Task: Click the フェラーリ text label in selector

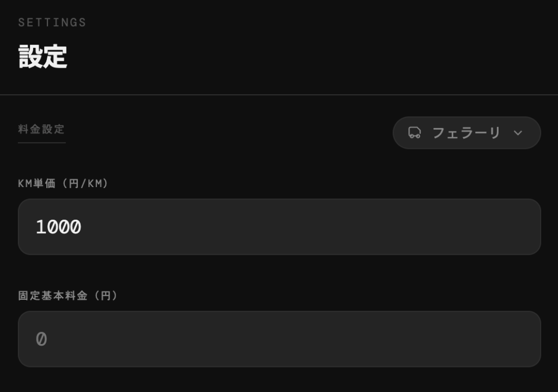Action: point(466,132)
